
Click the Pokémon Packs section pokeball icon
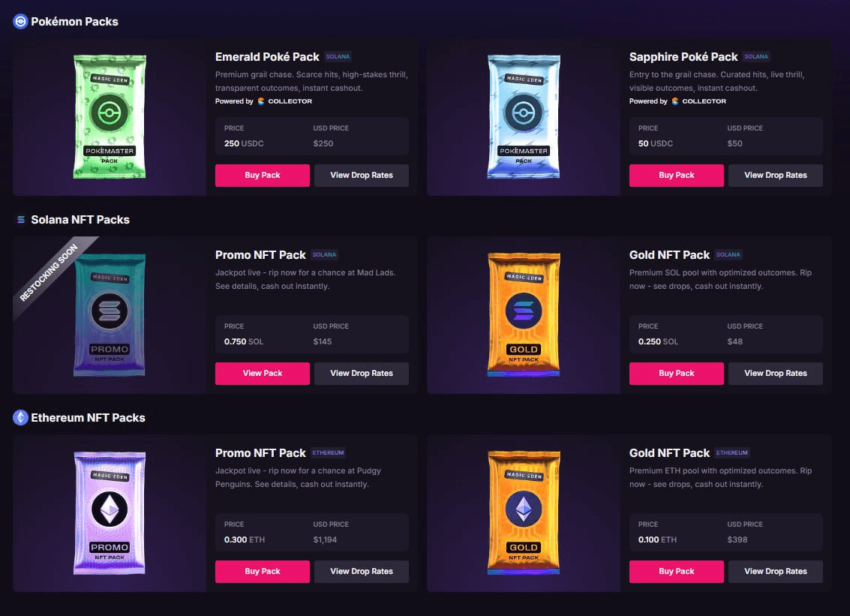point(20,22)
